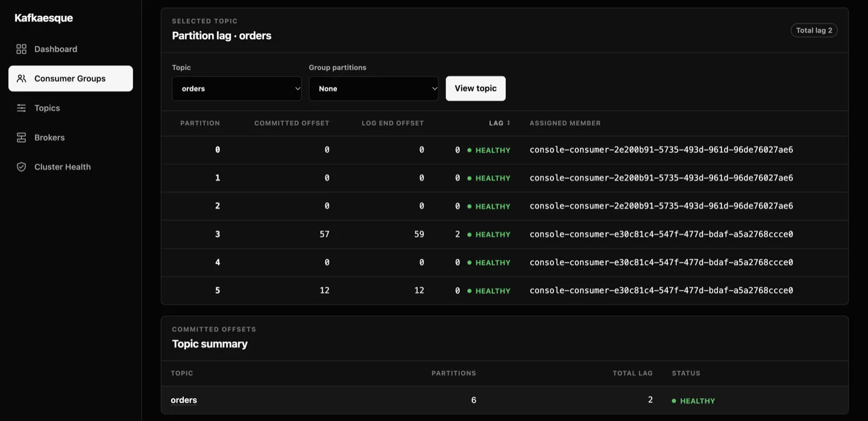Click the PARTITION column header
Screen dimensions: 868x421
pyautogui.click(x=200, y=123)
